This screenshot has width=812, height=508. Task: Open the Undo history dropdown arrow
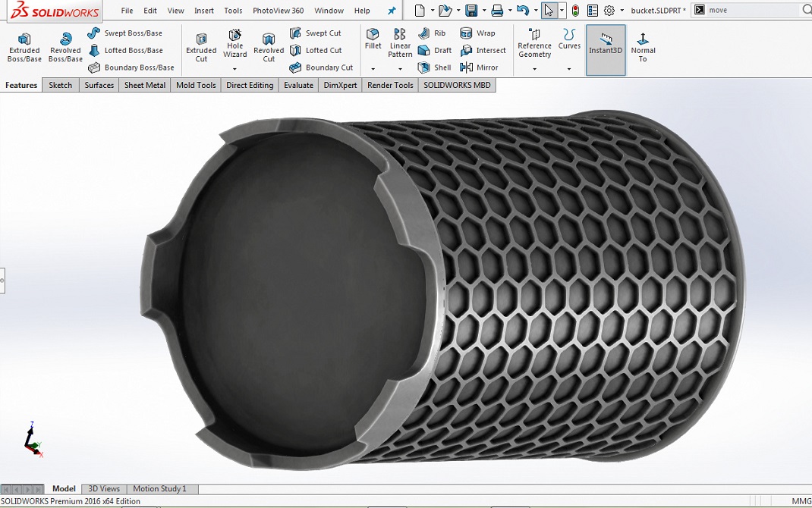click(x=536, y=11)
